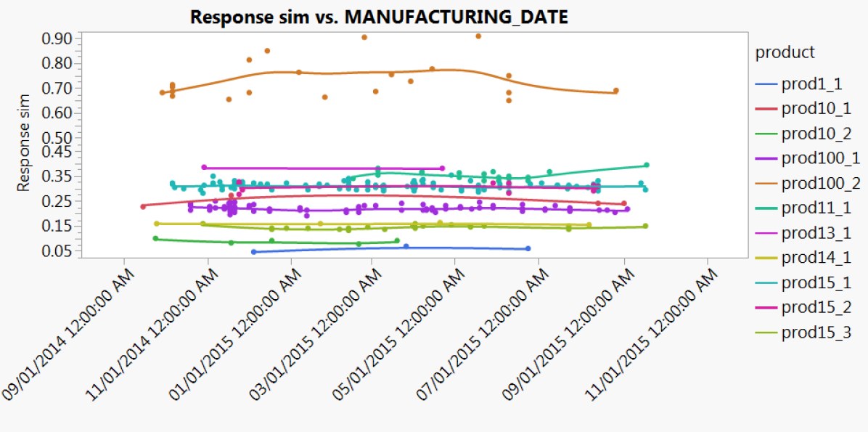868x432 pixels.
Task: Select the prod10_2 legend label
Action: (816, 134)
